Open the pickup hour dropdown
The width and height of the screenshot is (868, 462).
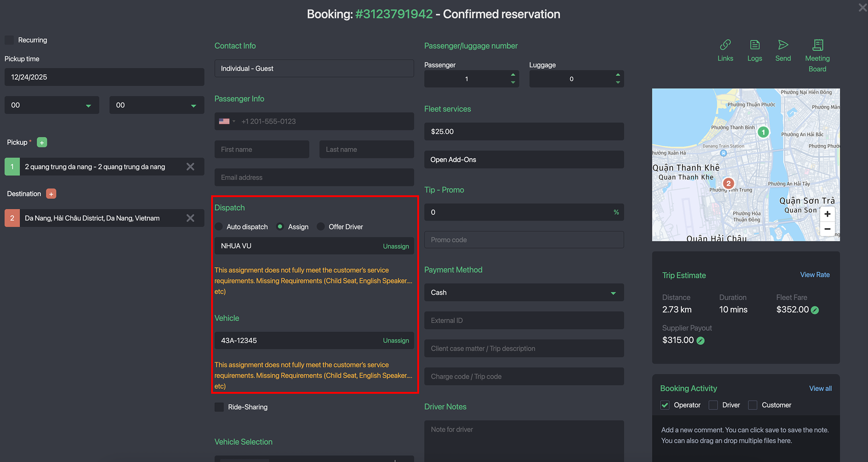(x=52, y=105)
